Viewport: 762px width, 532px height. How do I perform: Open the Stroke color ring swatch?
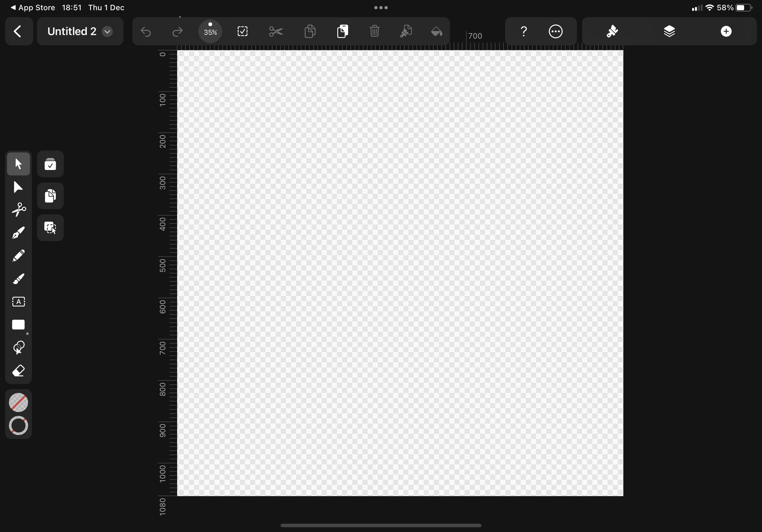point(19,425)
